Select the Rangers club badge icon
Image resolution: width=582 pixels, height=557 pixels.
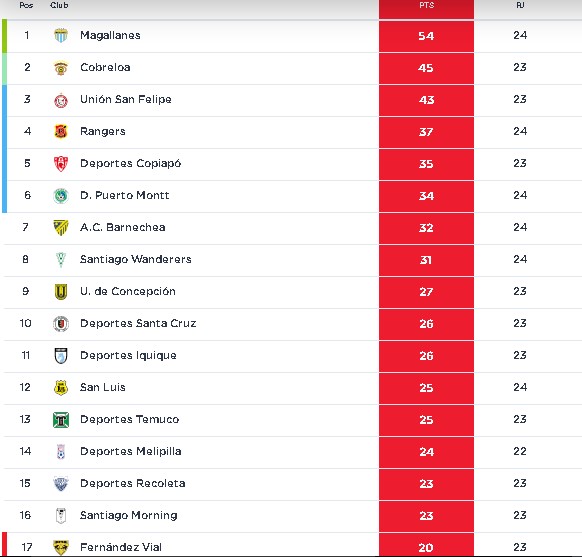pyautogui.click(x=61, y=132)
